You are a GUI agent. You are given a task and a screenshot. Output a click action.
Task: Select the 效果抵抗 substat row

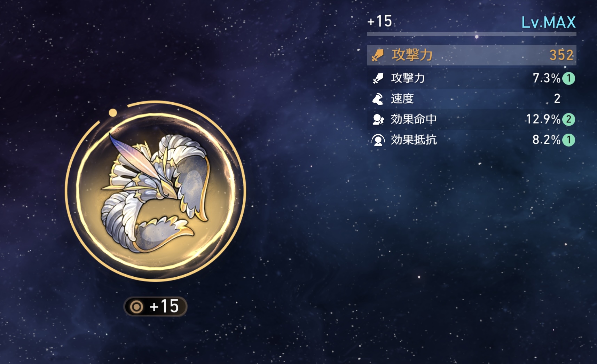(472, 140)
